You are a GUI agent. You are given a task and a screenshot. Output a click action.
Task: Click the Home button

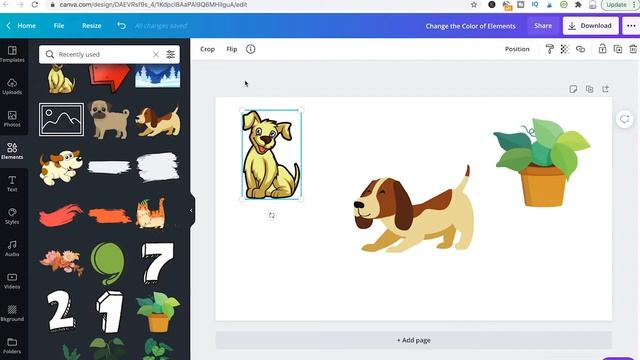click(x=21, y=25)
